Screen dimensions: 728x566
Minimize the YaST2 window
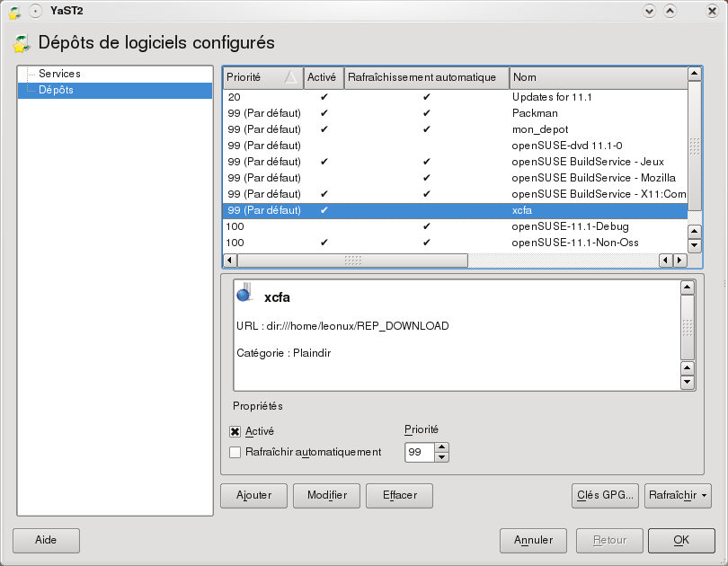(x=649, y=11)
